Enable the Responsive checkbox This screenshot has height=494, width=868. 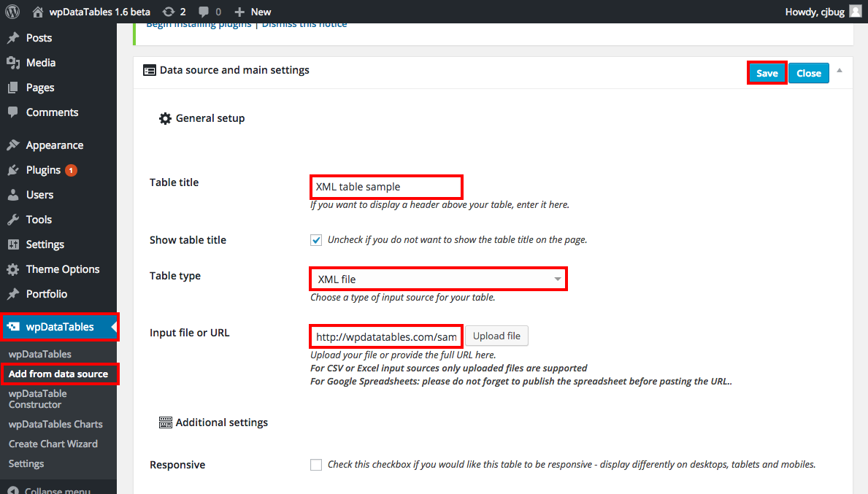coord(316,465)
